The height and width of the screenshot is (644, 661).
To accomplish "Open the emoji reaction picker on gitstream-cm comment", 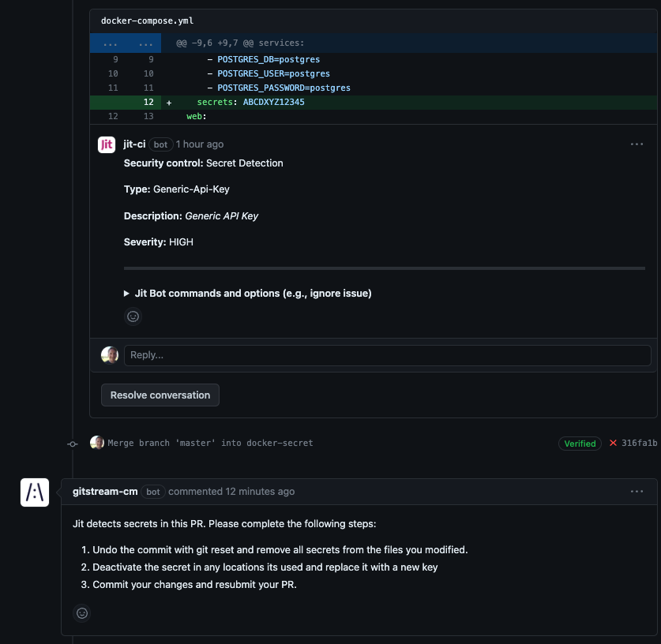I will click(82, 613).
